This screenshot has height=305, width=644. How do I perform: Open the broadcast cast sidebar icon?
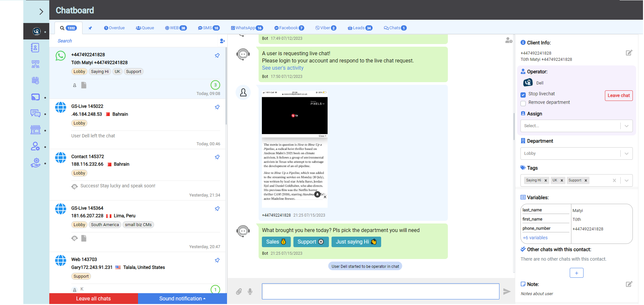pos(35,97)
